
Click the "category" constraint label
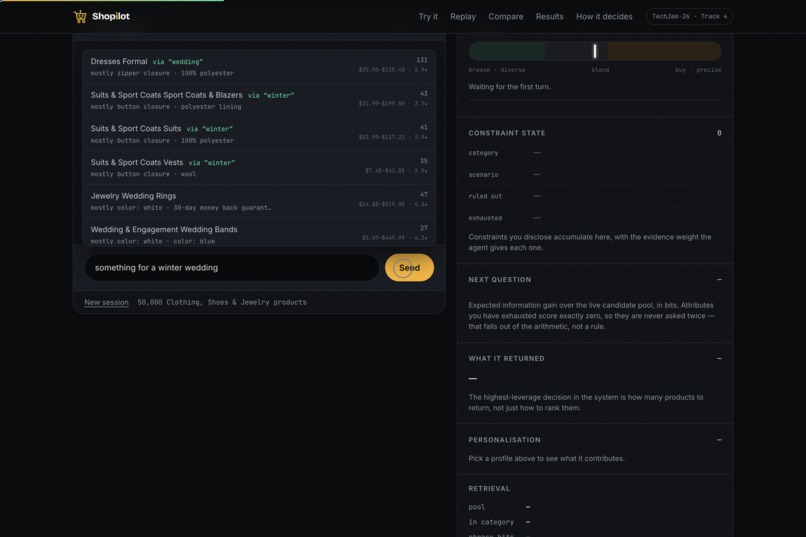483,153
